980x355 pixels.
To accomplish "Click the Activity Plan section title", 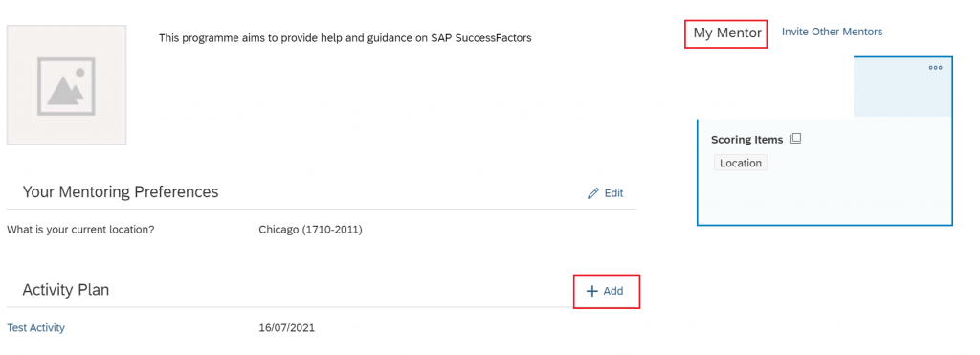I will (x=66, y=290).
